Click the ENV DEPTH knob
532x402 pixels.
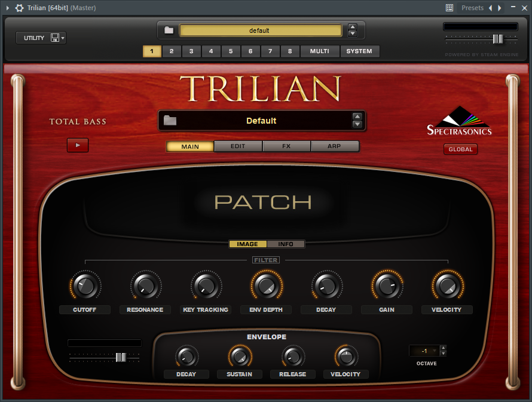pyautogui.click(x=267, y=286)
